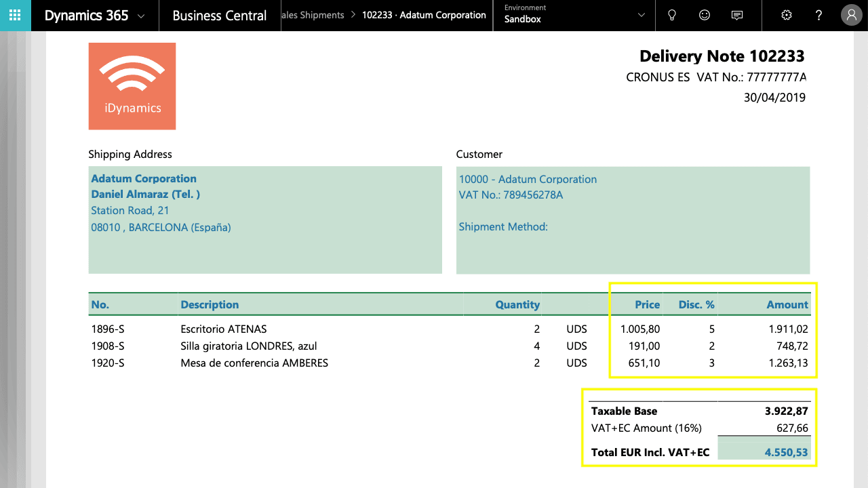The width and height of the screenshot is (868, 488).
Task: Select the 102233 Adatum Corporation breadcrumb
Action: click(424, 15)
